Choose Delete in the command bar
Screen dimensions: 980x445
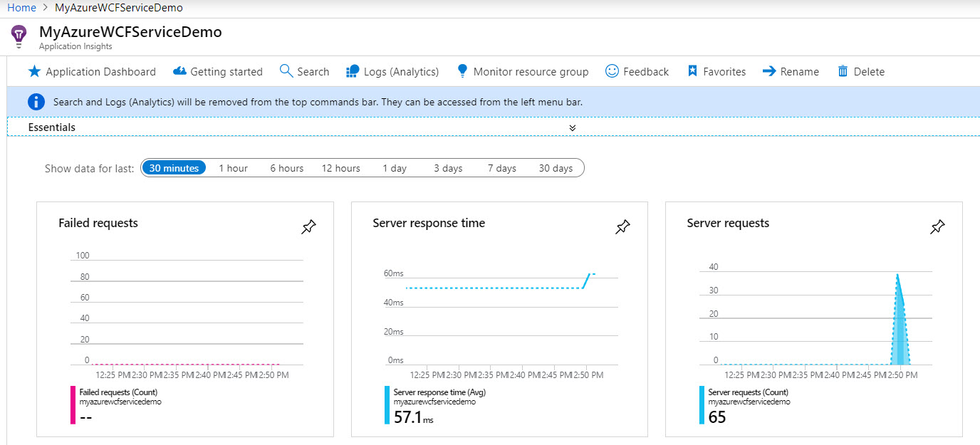point(861,71)
